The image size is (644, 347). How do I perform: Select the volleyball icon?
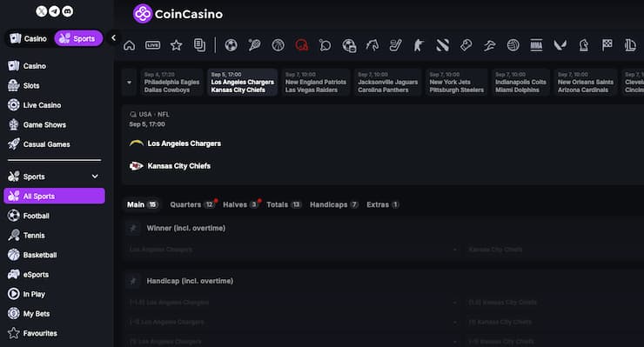coord(513,45)
